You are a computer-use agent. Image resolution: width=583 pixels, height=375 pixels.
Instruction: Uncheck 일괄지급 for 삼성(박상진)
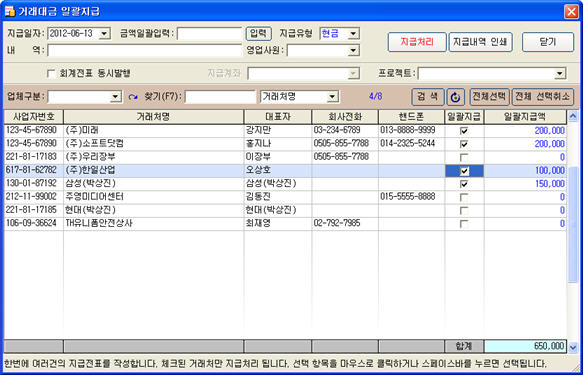[464, 184]
